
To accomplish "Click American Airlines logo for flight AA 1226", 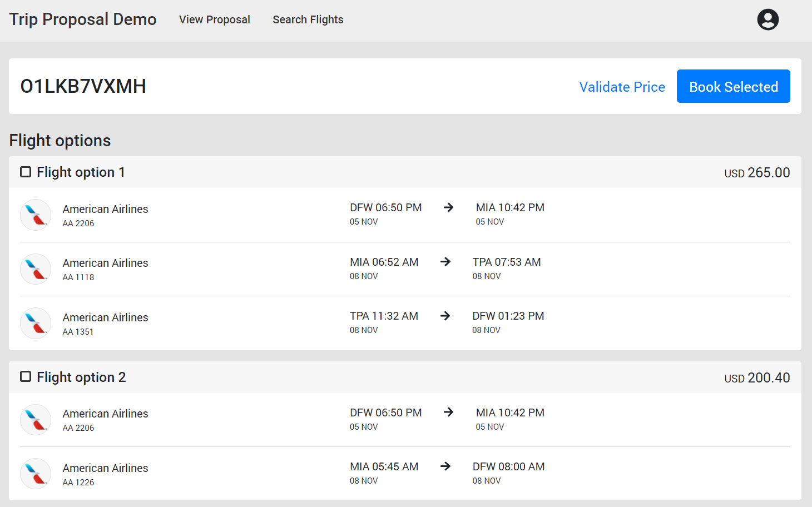I will point(36,474).
